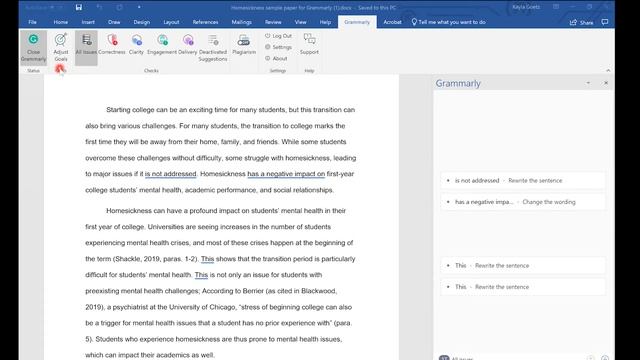
Task: Open Ribbon Display Options icon
Action: coord(556,7)
